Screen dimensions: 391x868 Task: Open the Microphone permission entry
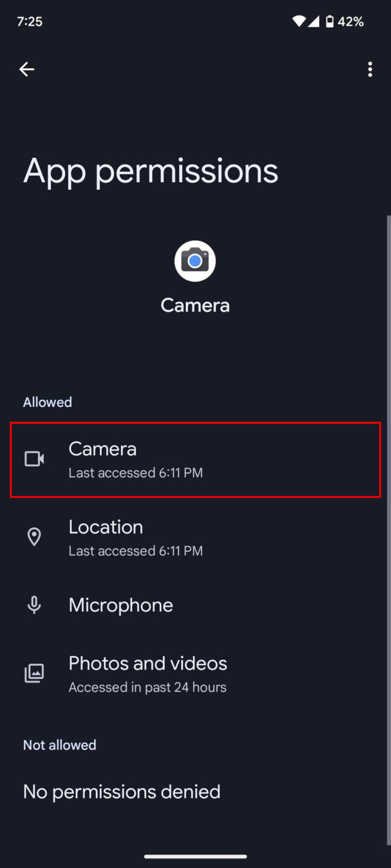coord(195,605)
